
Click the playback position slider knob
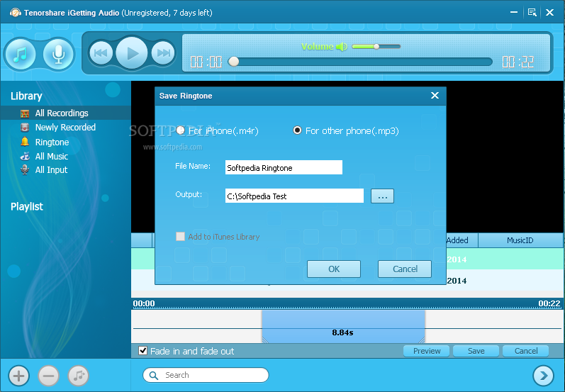click(233, 62)
